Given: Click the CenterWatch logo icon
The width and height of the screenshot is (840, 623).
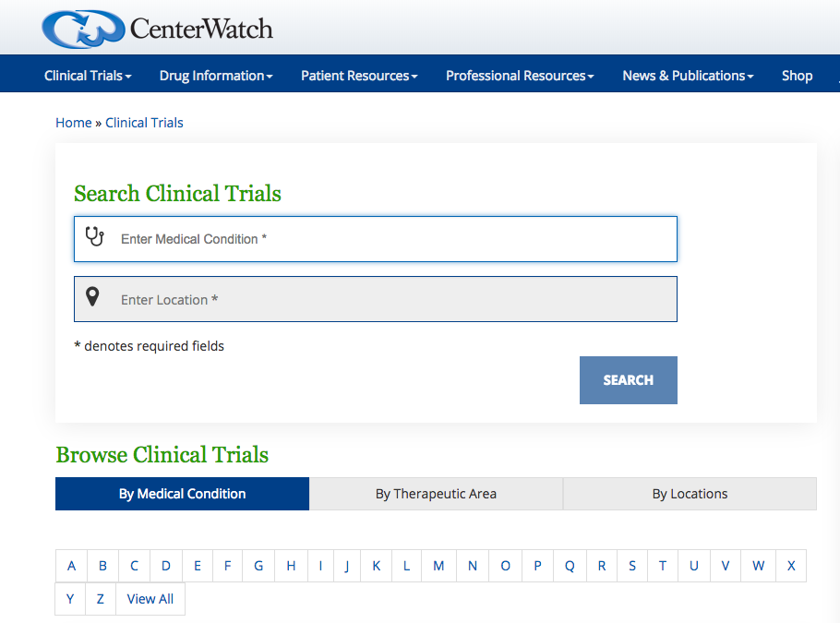Looking at the screenshot, I should [x=83, y=29].
